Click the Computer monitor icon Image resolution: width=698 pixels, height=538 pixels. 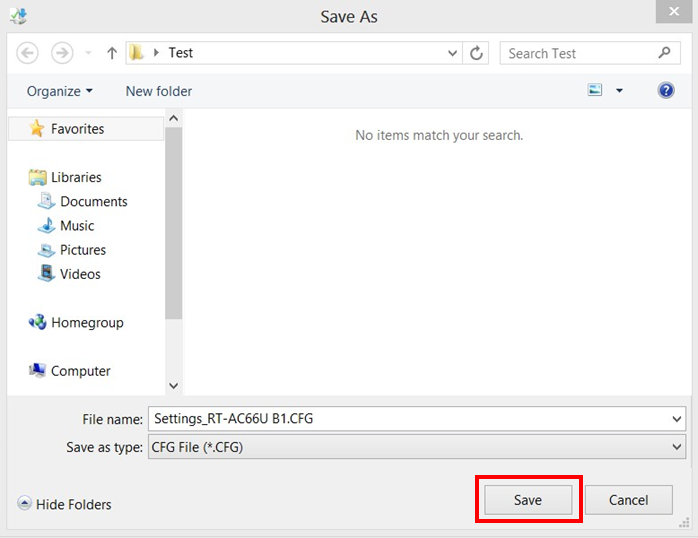pyautogui.click(x=37, y=370)
